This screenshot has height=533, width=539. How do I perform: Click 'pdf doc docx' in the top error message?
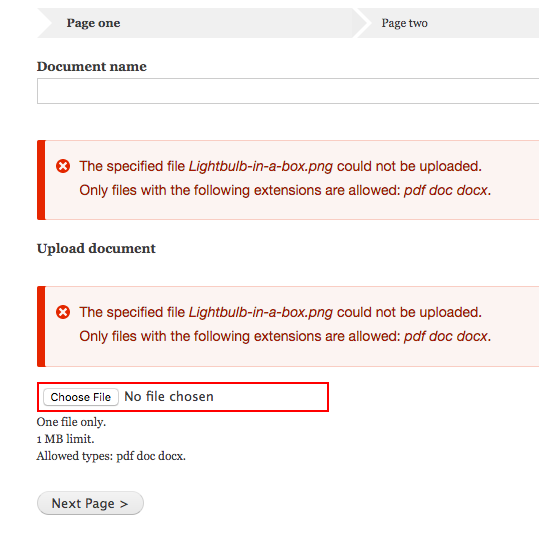(446, 190)
